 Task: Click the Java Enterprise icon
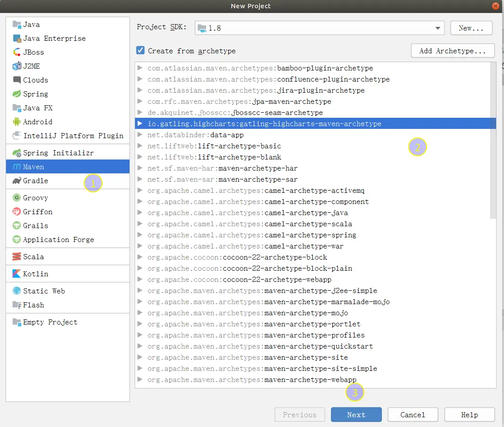(17, 38)
